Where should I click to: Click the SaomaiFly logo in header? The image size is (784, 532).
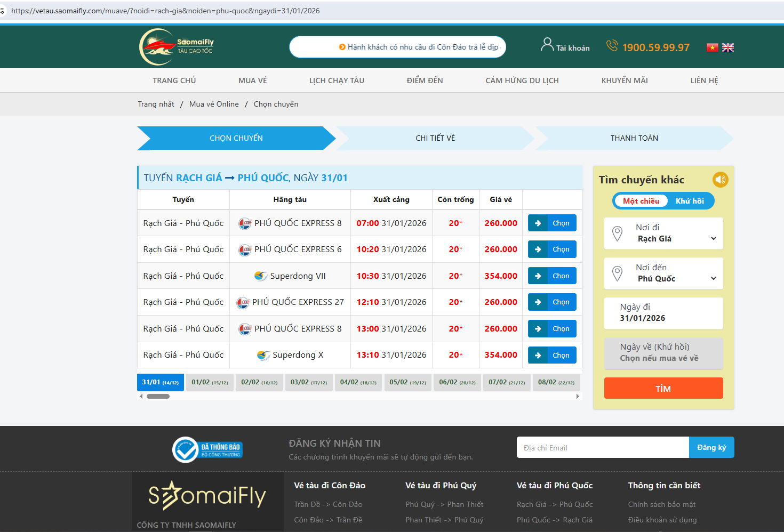click(177, 47)
